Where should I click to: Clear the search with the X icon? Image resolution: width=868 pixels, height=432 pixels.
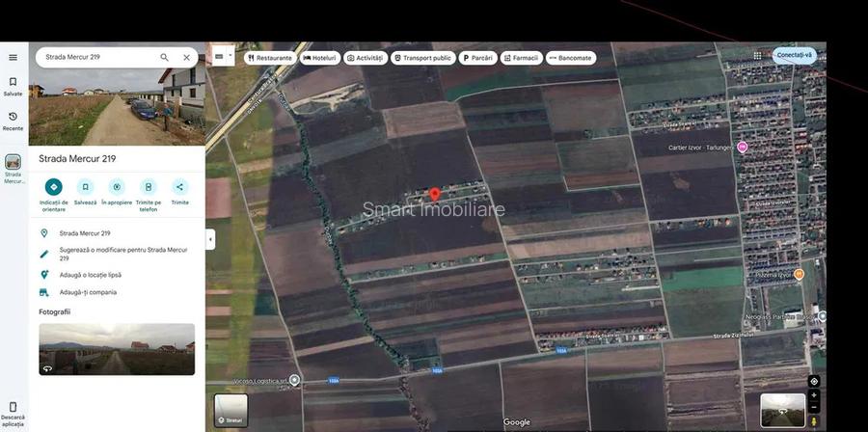(187, 58)
